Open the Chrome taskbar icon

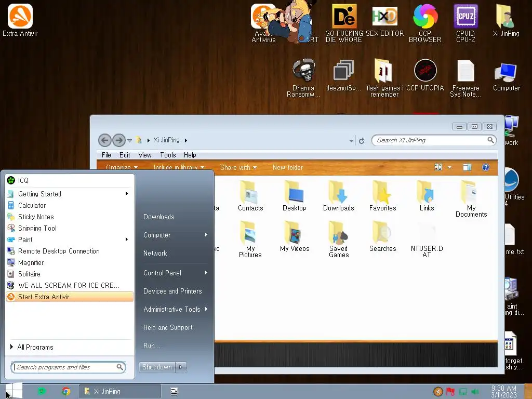pyautogui.click(x=66, y=391)
